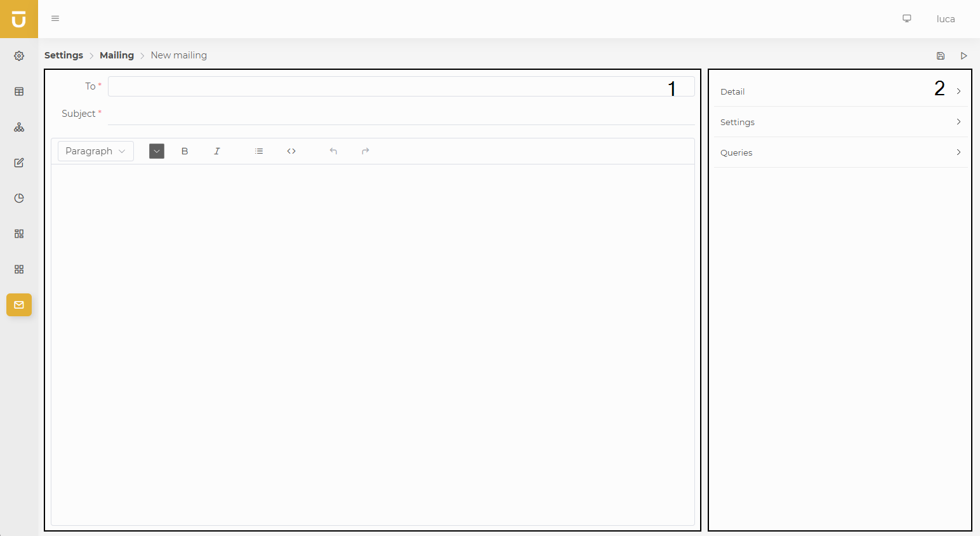980x536 pixels.
Task: Open the gear settings icon in sidebar
Action: click(x=19, y=56)
